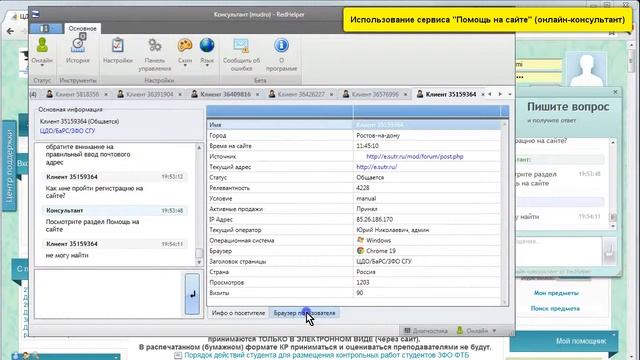Move client tabs right with the arrow
Image resolution: width=640 pixels, height=360 pixels.
[x=500, y=94]
